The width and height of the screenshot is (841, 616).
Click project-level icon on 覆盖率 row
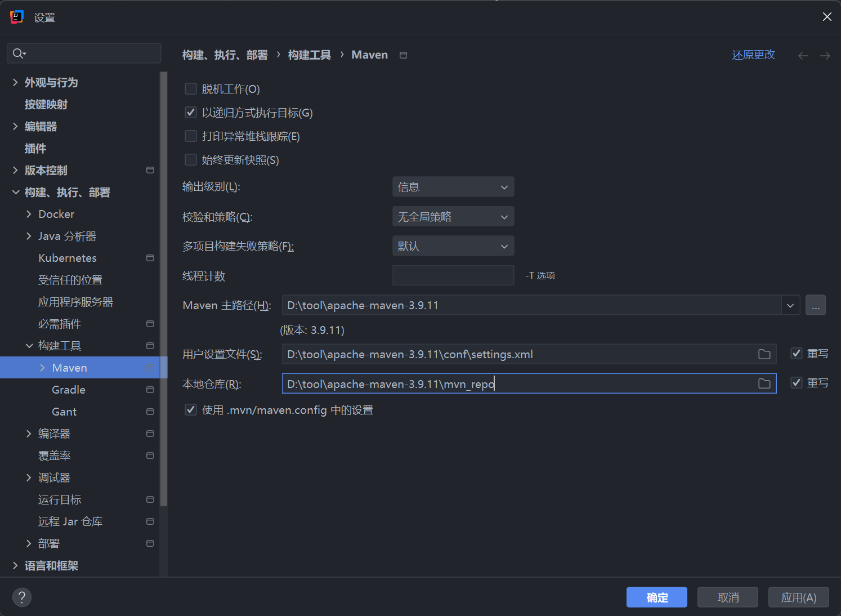coord(150,456)
